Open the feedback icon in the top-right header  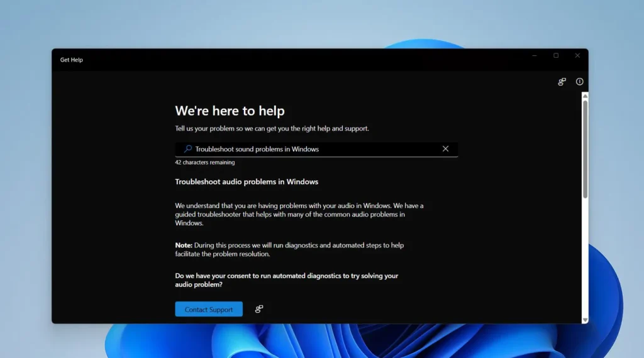tap(562, 82)
